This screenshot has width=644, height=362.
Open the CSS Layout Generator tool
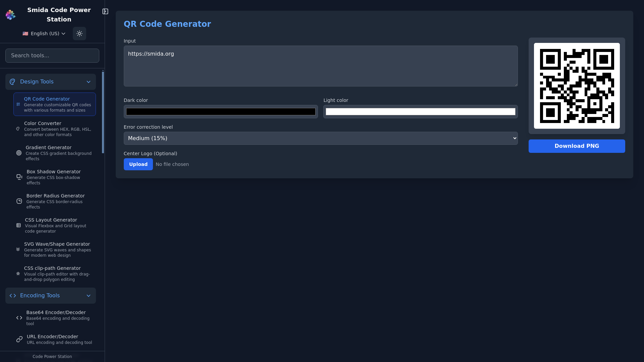tap(55, 225)
